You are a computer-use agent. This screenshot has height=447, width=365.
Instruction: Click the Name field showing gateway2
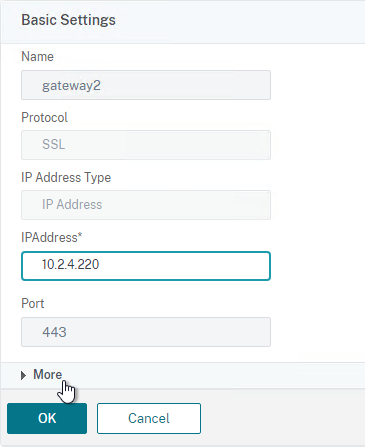coord(146,85)
